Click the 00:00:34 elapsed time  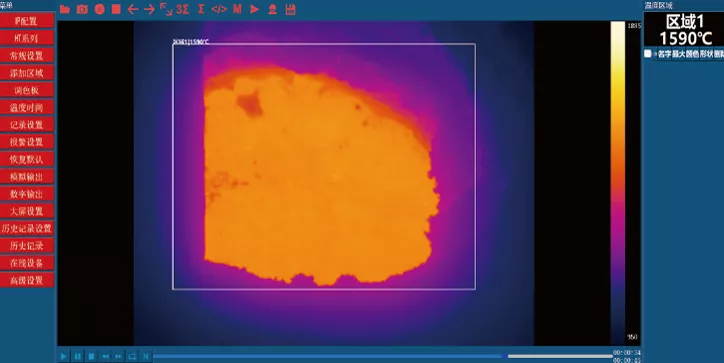(x=627, y=353)
